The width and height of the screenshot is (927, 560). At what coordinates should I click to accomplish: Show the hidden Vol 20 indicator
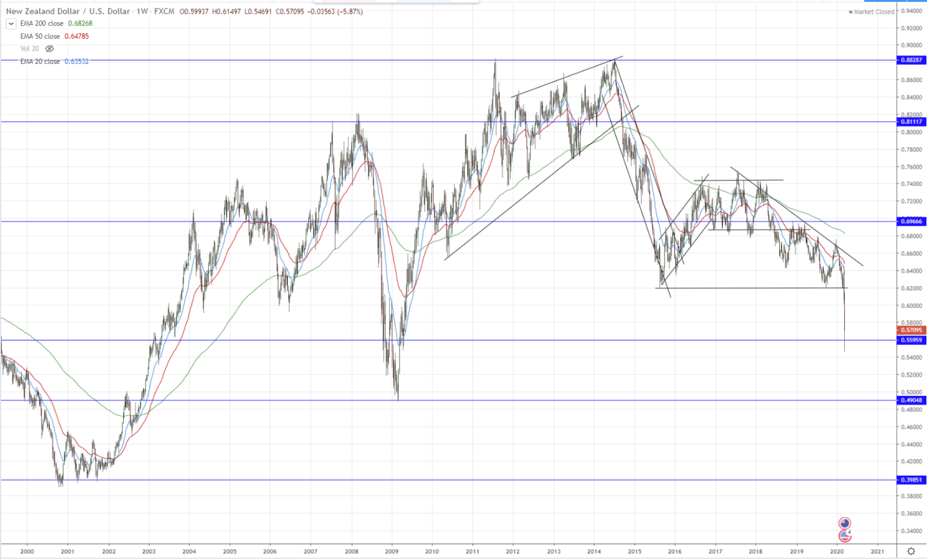(49, 49)
